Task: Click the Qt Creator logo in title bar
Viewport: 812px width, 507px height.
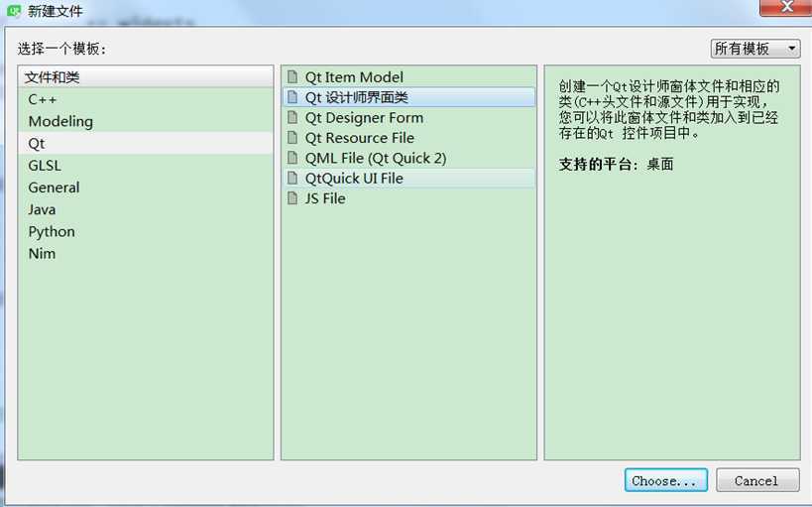Action: pos(14,10)
